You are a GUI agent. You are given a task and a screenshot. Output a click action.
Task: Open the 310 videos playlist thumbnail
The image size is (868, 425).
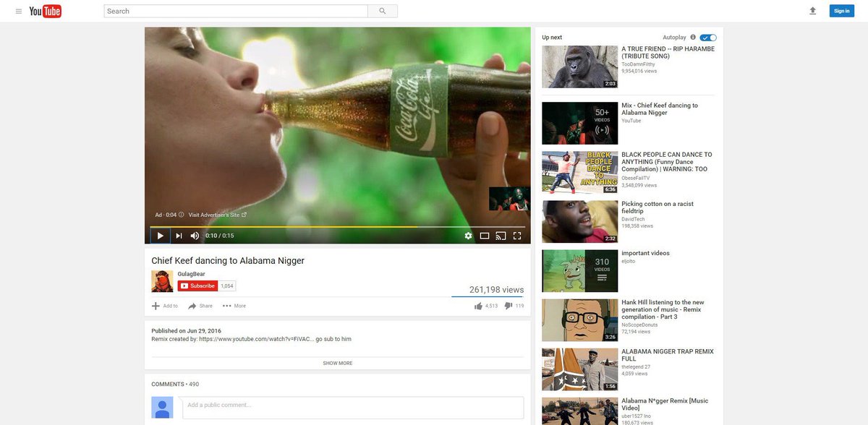click(580, 271)
